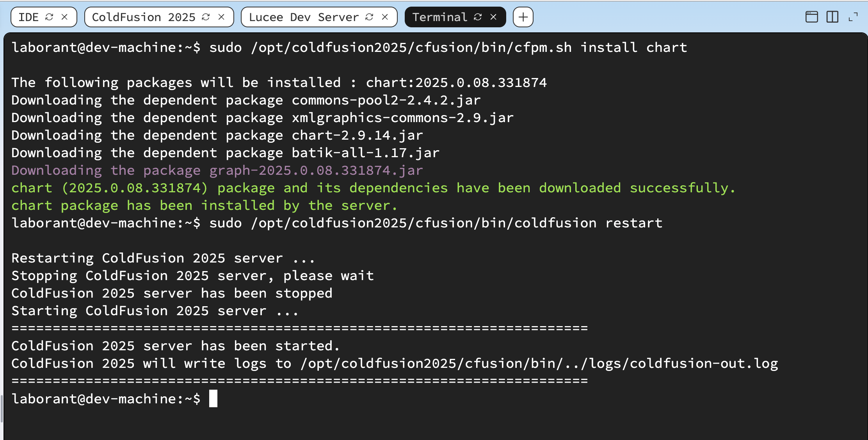868x440 pixels.
Task: Close the Lucee Dev Server tab
Action: point(385,17)
